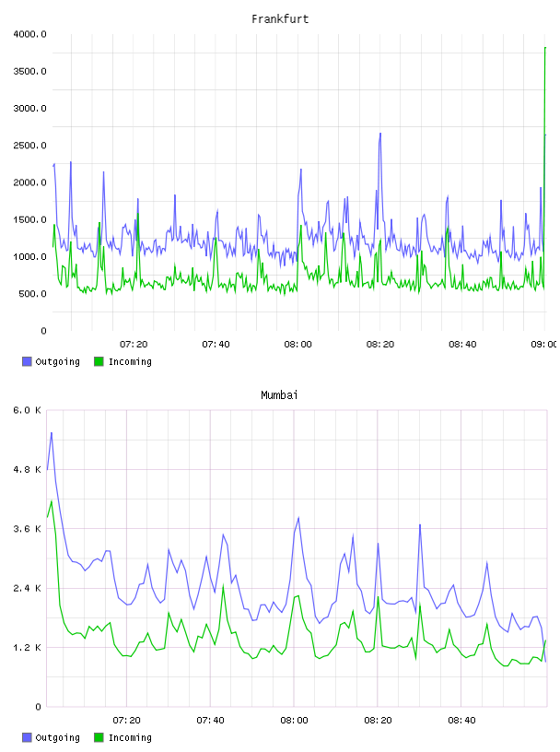Click the blue Outgoing peak at 08:20 in Frankfurt
Viewport: 560px width, 752px height.
point(380,134)
